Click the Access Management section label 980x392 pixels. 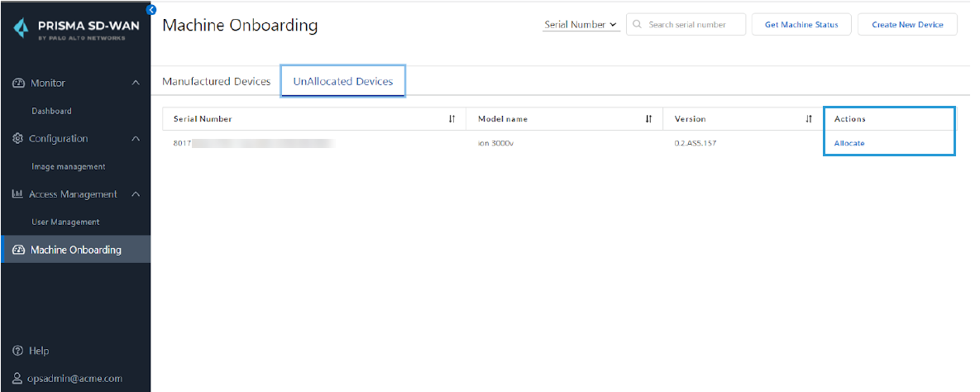pyautogui.click(x=73, y=194)
